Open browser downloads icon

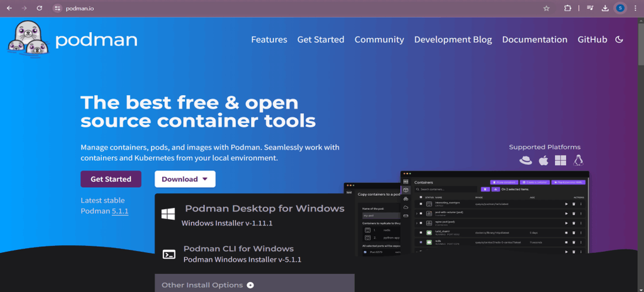pos(604,8)
